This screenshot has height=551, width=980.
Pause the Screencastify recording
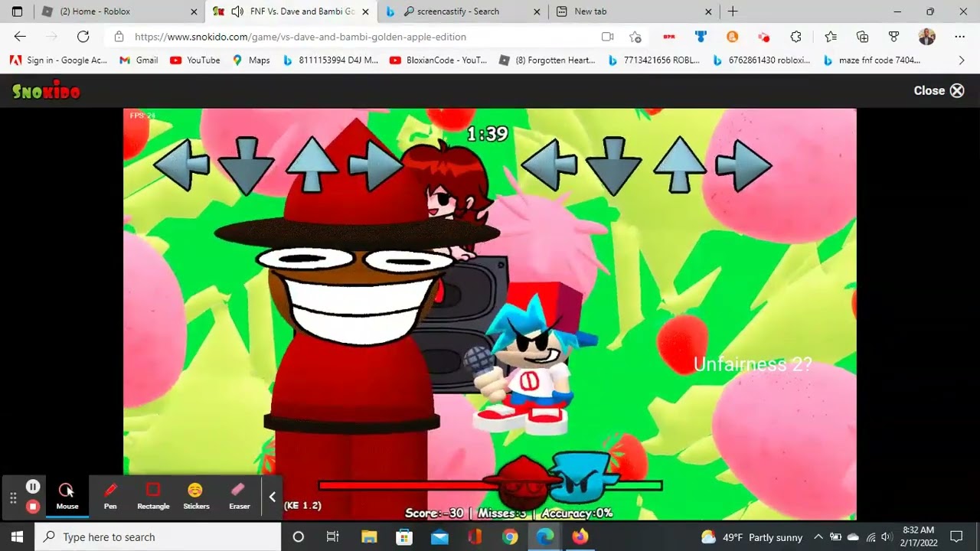33,487
